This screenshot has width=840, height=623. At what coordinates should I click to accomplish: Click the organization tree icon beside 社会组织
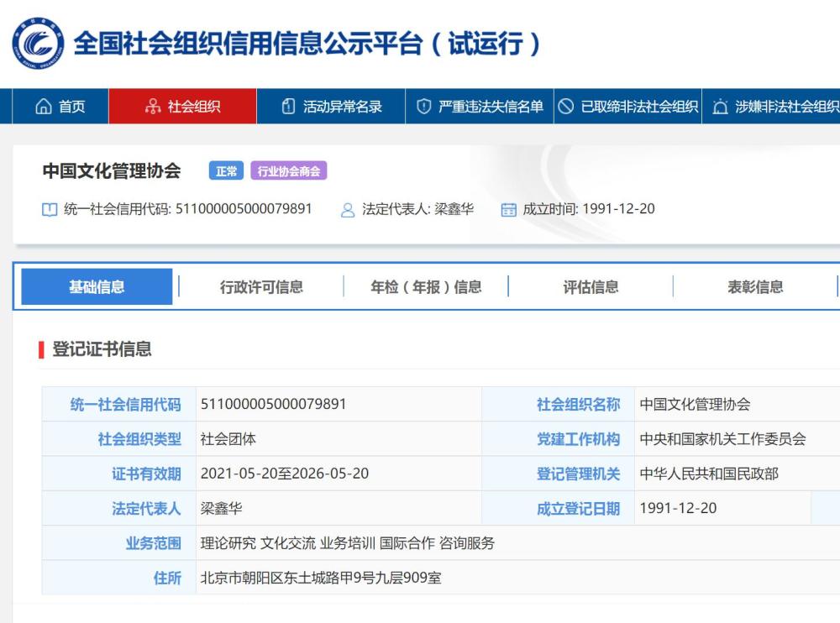(x=153, y=107)
